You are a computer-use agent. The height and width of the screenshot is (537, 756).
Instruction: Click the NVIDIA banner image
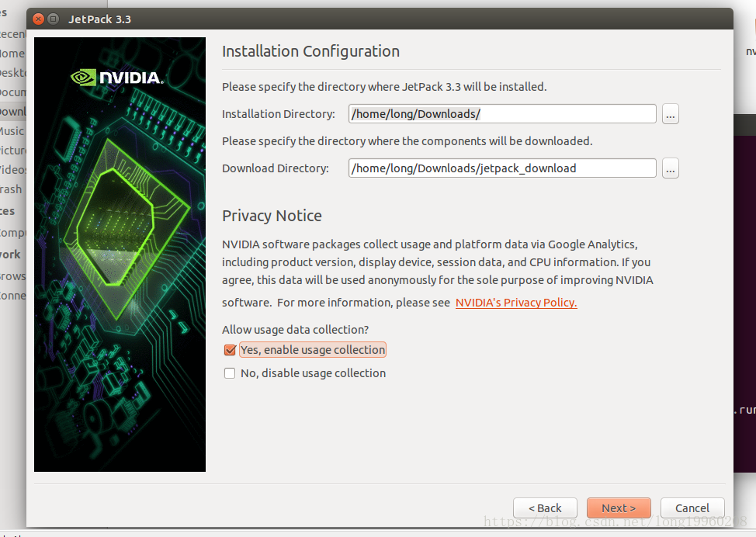(120, 255)
